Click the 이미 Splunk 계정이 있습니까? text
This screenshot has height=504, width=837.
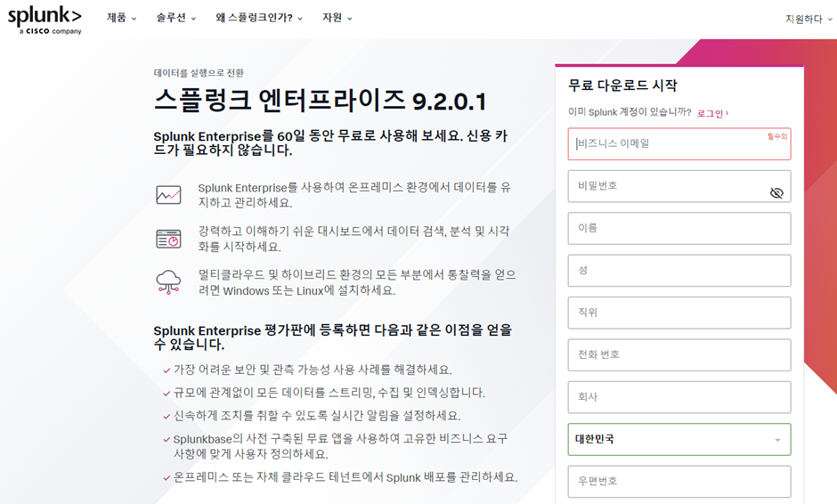click(630, 112)
